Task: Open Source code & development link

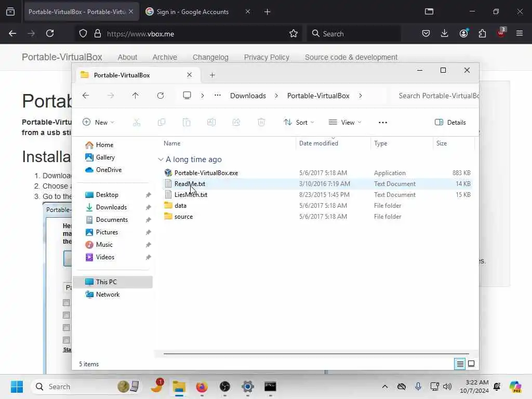Action: pos(351,57)
